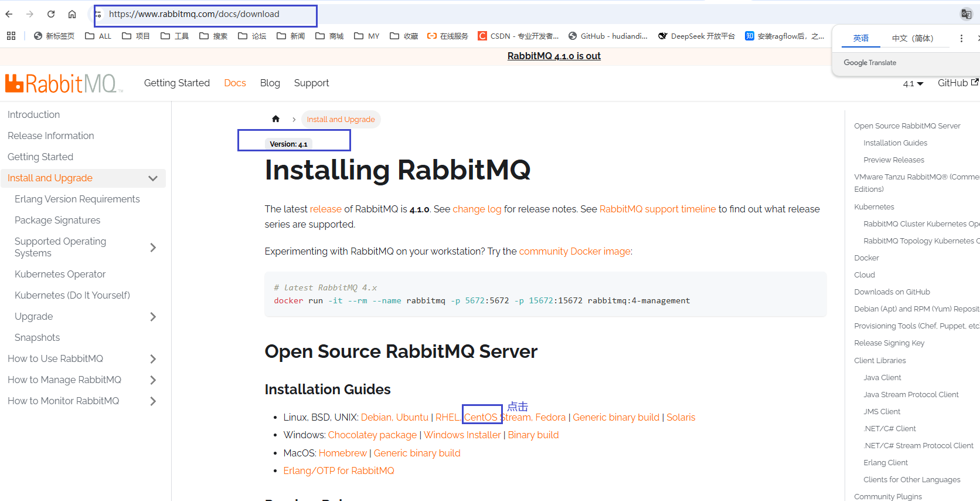Open the 论坛 bookmarks folder
This screenshot has height=501, width=980.
tap(252, 36)
